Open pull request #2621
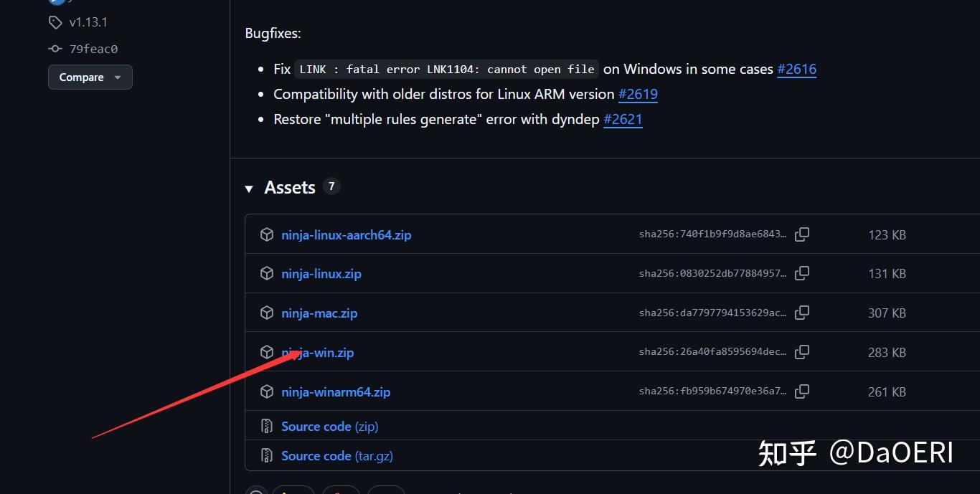980x494 pixels. point(623,119)
